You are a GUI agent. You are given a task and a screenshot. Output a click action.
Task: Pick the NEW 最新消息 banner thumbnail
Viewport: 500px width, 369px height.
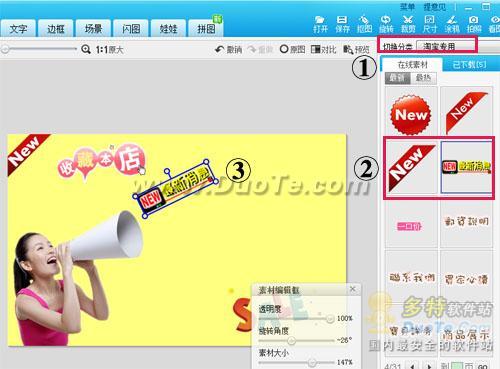466,167
